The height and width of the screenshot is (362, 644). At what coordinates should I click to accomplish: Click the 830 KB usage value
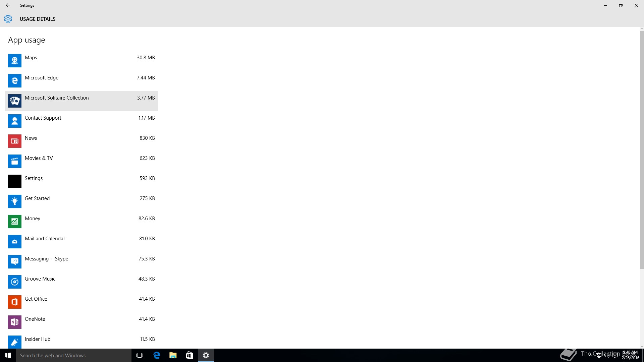pos(147,138)
